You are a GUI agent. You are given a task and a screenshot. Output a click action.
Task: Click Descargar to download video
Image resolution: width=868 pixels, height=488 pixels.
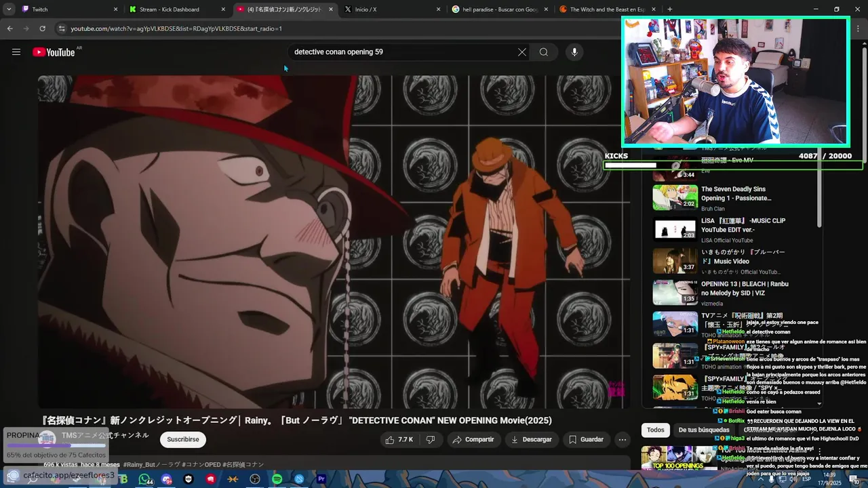[532, 440]
